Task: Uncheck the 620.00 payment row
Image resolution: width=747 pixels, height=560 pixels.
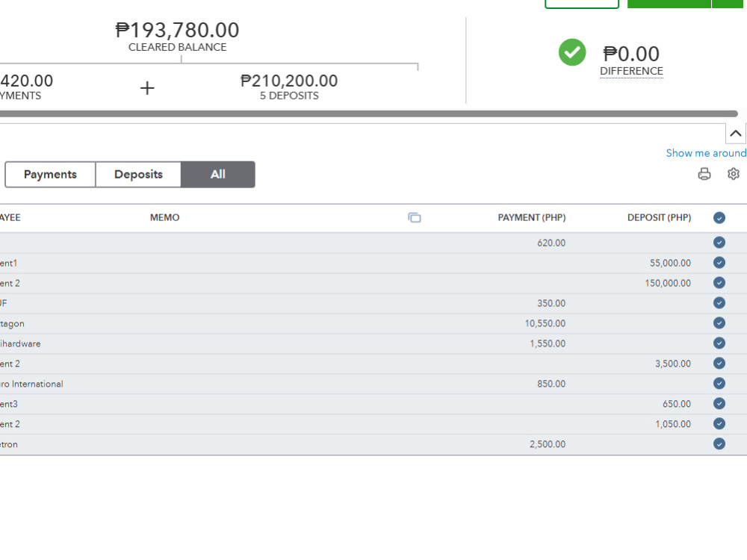Action: pyautogui.click(x=719, y=243)
